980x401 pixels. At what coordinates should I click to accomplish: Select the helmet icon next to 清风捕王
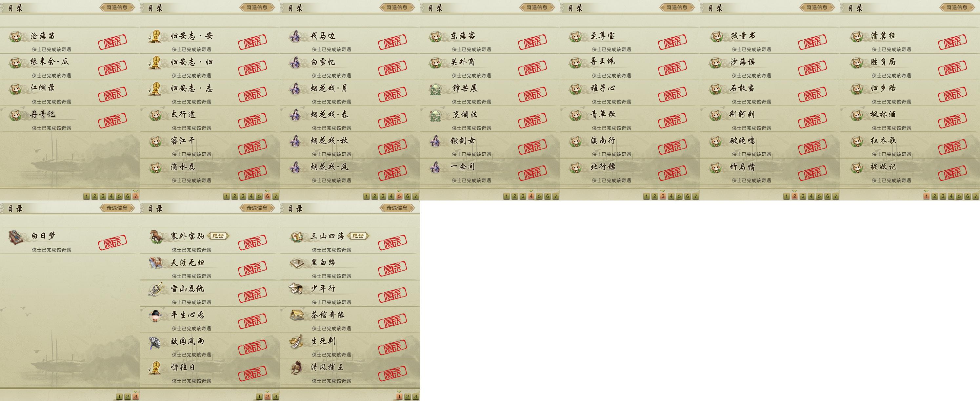pyautogui.click(x=296, y=368)
